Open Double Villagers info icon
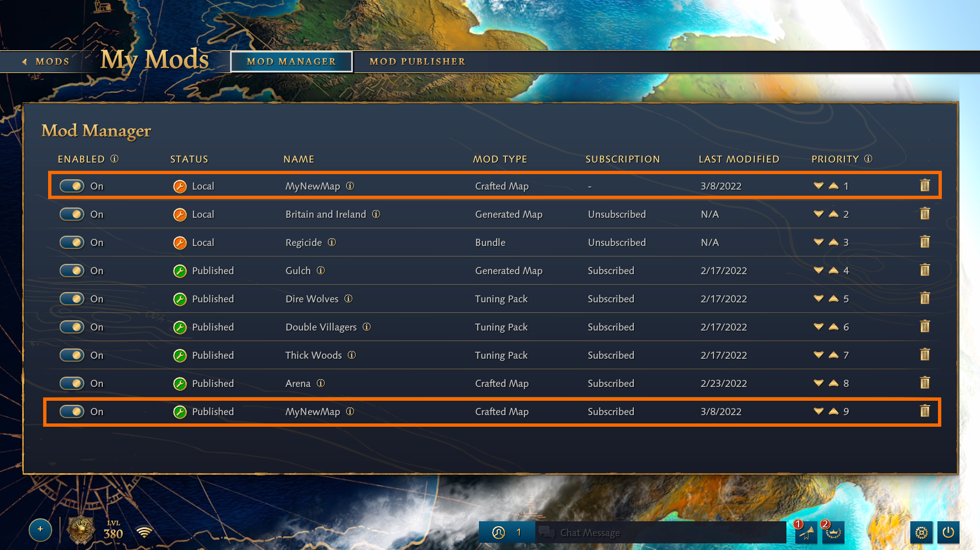 pyautogui.click(x=367, y=327)
